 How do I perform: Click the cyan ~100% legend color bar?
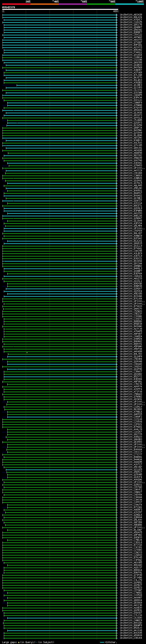coord(130,4)
